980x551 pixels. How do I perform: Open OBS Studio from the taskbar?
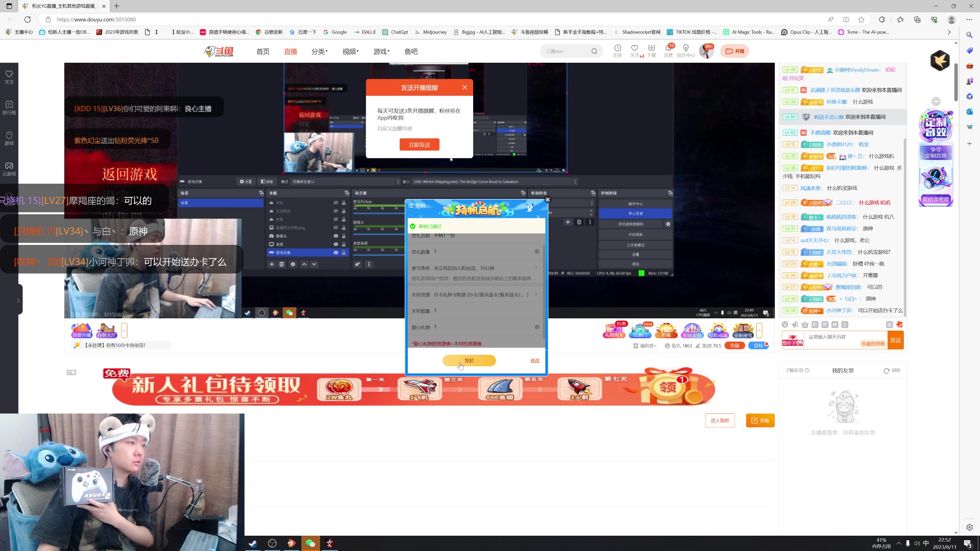272,543
